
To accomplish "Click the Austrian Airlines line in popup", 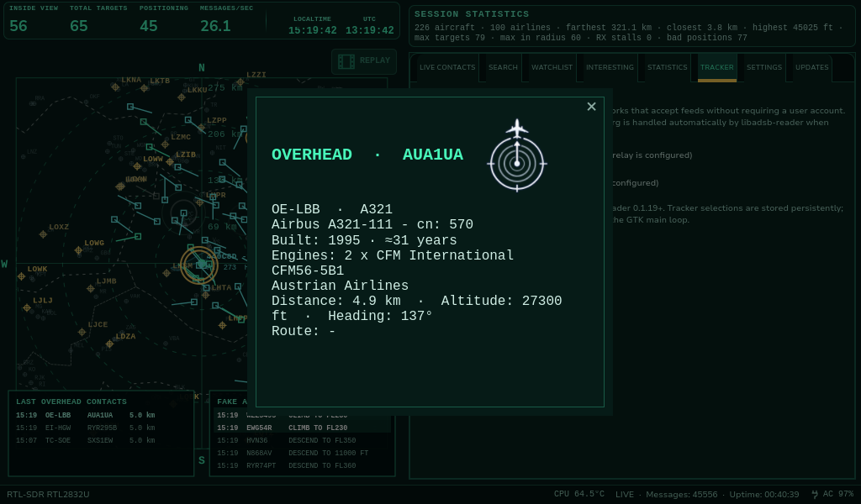I will point(340,286).
